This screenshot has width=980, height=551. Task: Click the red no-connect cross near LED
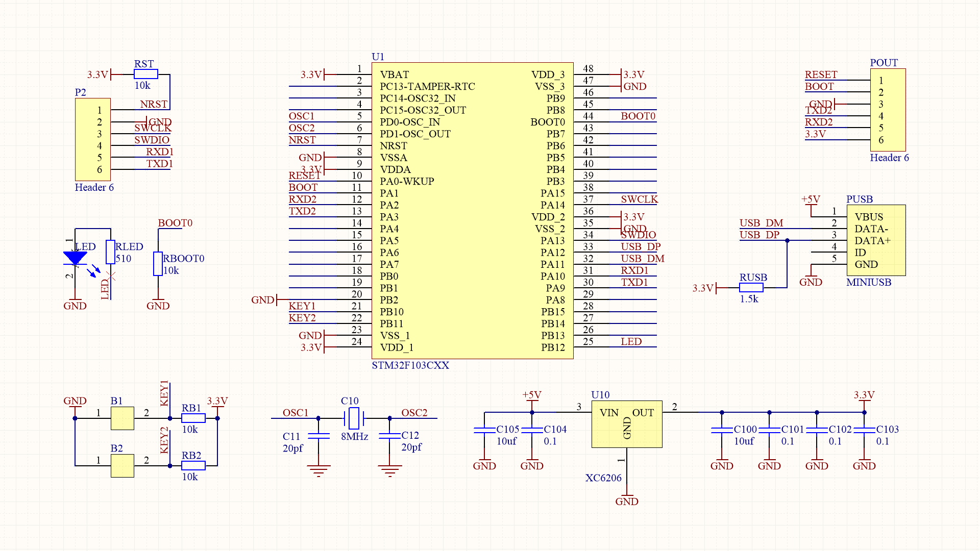point(111,277)
